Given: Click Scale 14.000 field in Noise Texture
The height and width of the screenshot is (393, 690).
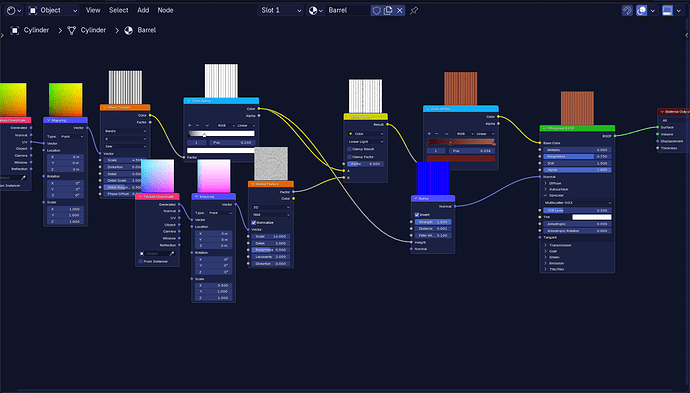Looking at the screenshot, I should coord(271,236).
